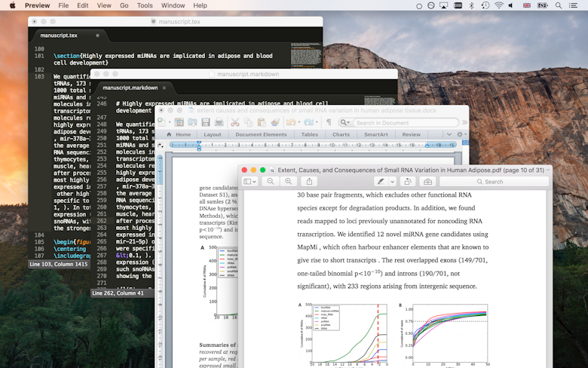Click the Share icon in Preview toolbar
The image size is (588, 368).
[309, 182]
